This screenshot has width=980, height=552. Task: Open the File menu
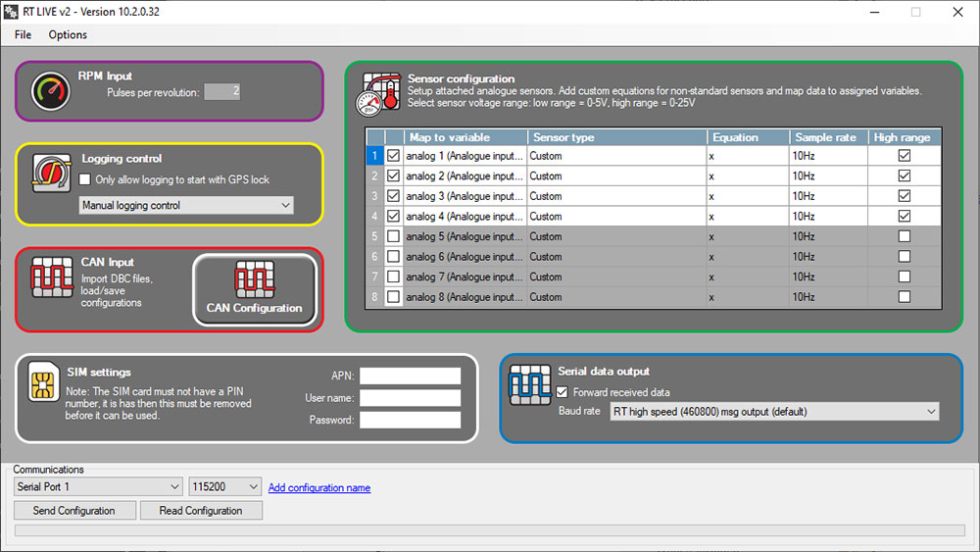(23, 34)
